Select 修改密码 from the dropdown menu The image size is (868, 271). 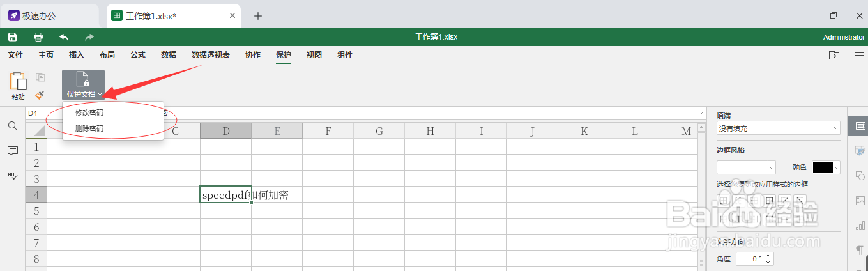click(x=89, y=112)
